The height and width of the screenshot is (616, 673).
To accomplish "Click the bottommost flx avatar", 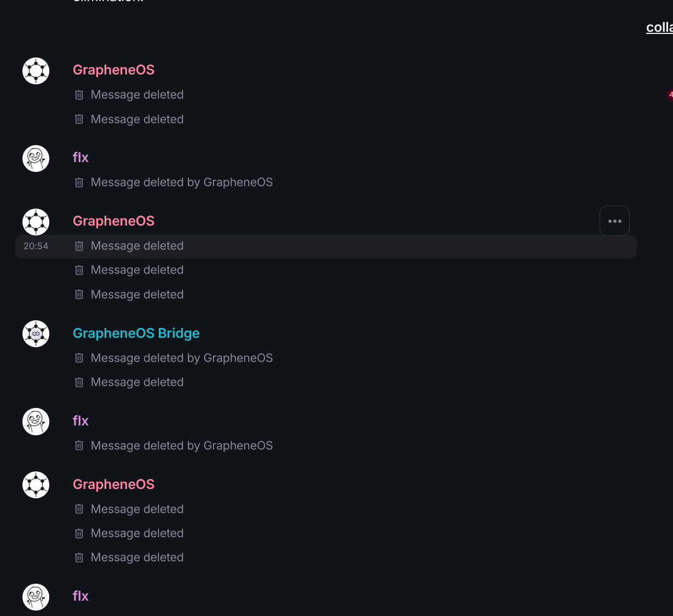I will tap(36, 597).
